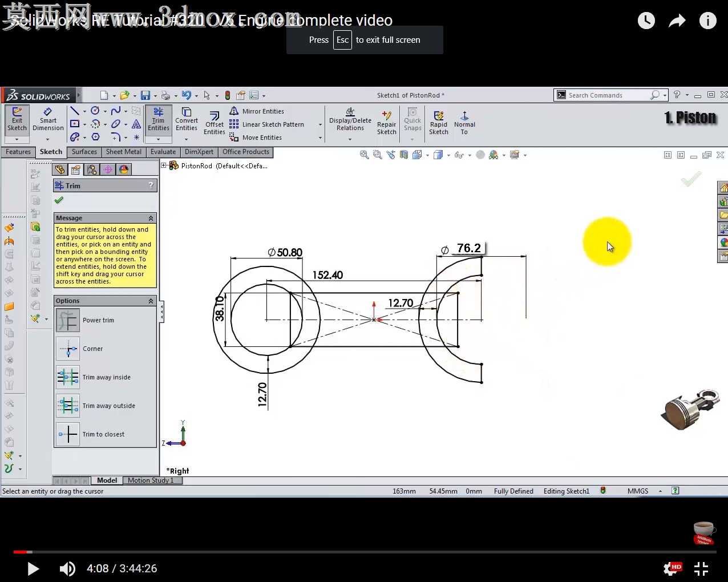Expand PistonRod feature tree node
The image size is (728, 582).
tap(164, 165)
